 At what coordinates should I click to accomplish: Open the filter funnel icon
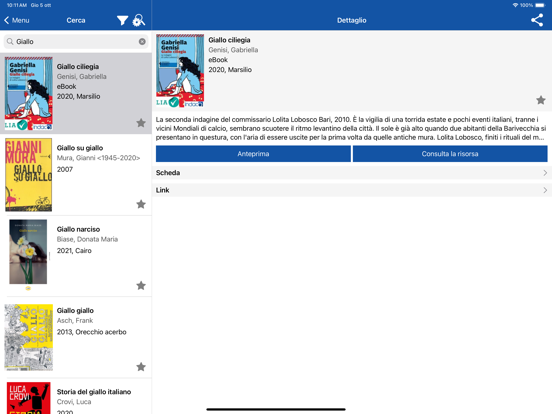point(122,20)
